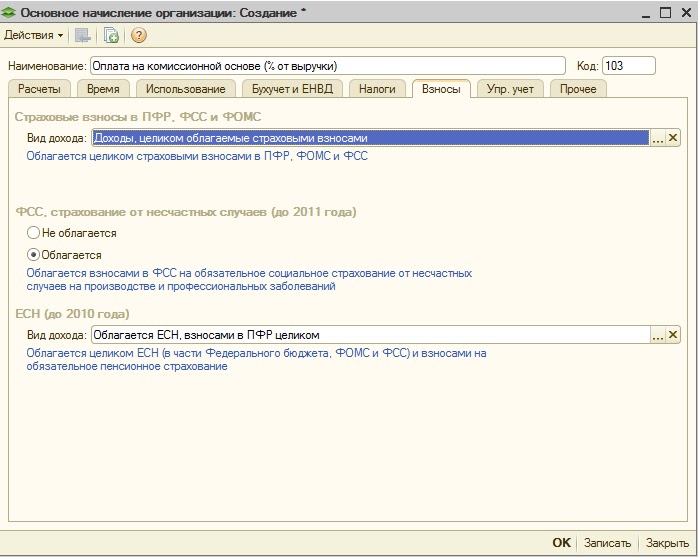Open the Использование tab
The image size is (698, 557).
(186, 89)
